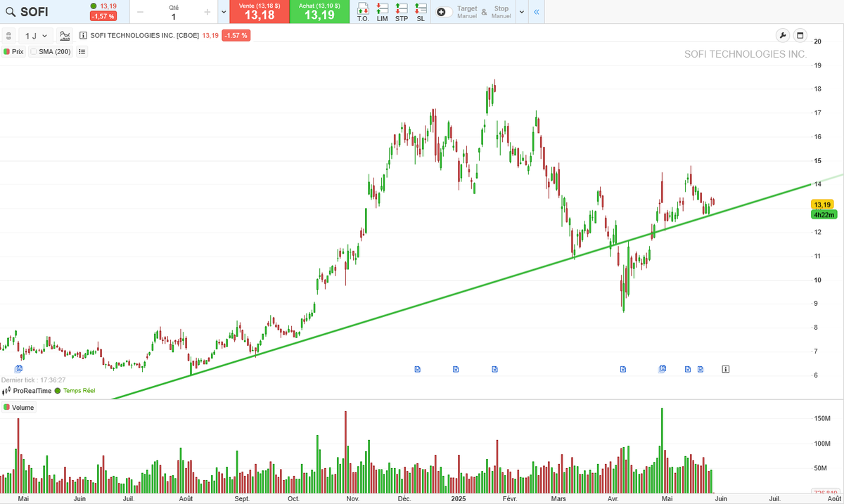Screen dimensions: 844x504
Task: Click the search magnifier next to SOFI
Action: tap(11, 12)
